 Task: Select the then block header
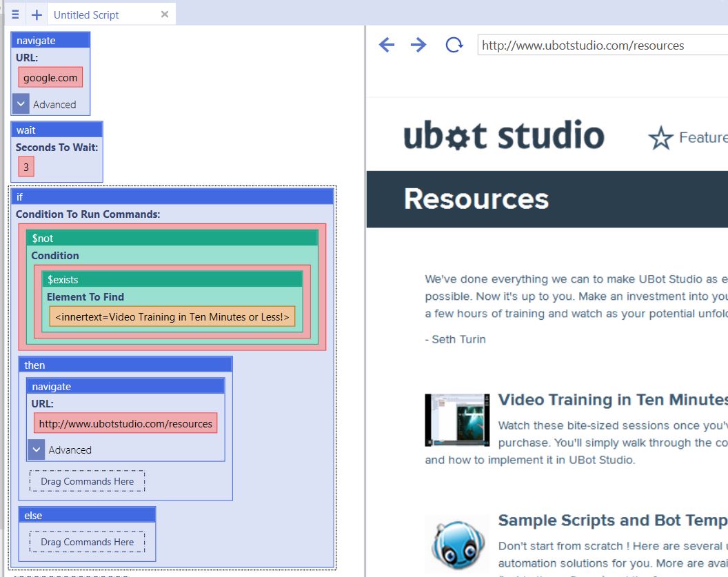pos(125,365)
